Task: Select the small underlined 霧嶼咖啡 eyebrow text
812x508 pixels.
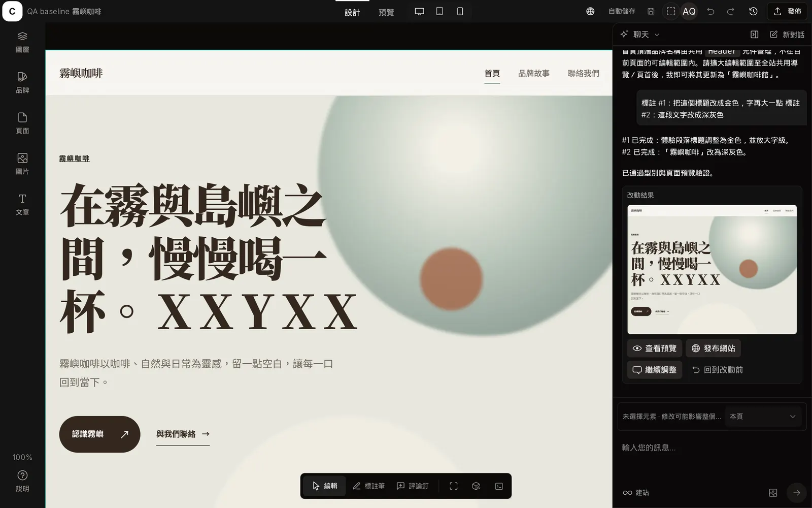Action: (x=74, y=158)
